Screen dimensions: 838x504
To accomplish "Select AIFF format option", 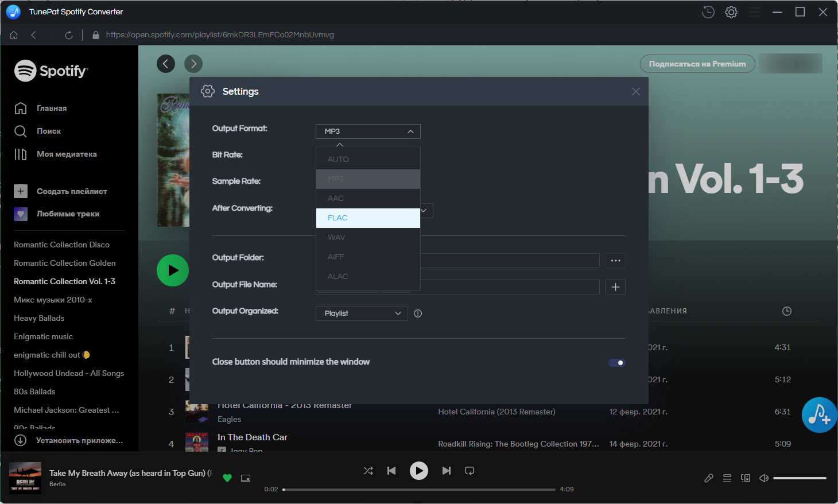I will pyautogui.click(x=368, y=257).
